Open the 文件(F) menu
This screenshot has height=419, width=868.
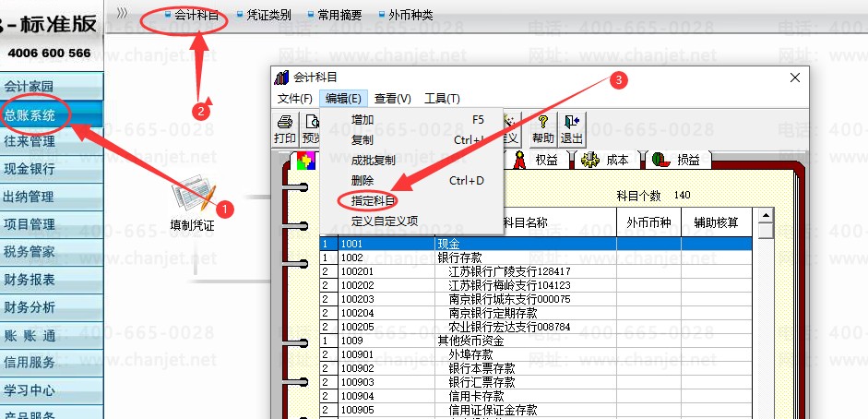[x=295, y=99]
